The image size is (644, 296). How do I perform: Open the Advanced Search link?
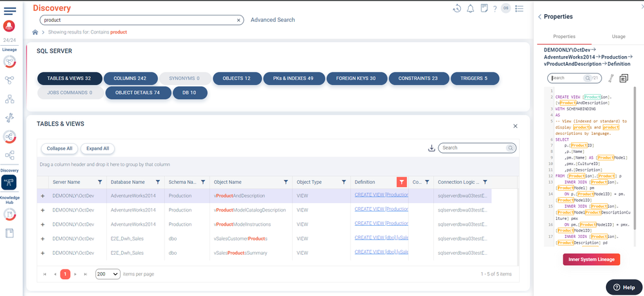pos(273,20)
